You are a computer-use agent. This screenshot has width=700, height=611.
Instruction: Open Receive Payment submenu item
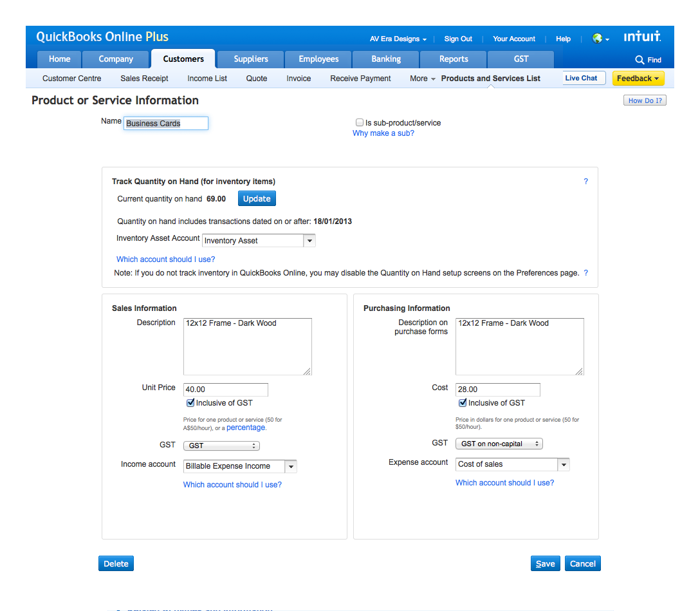click(360, 79)
